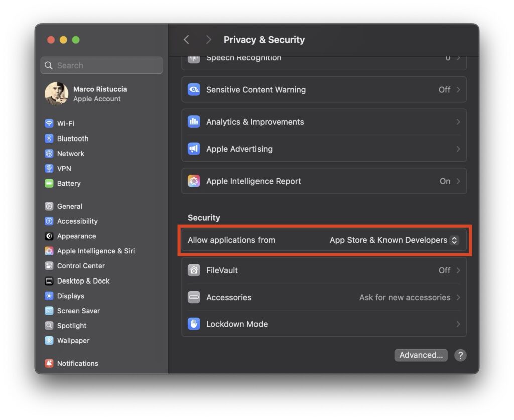Click the Accessories icon

pyautogui.click(x=194, y=297)
